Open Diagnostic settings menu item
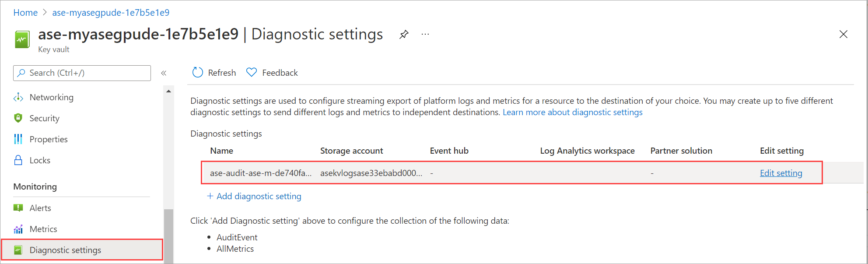 (65, 250)
